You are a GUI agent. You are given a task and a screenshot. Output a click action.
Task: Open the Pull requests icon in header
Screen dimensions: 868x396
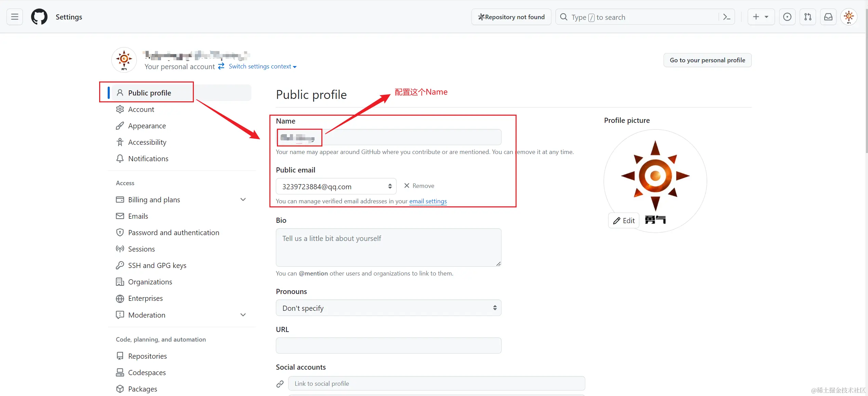808,17
